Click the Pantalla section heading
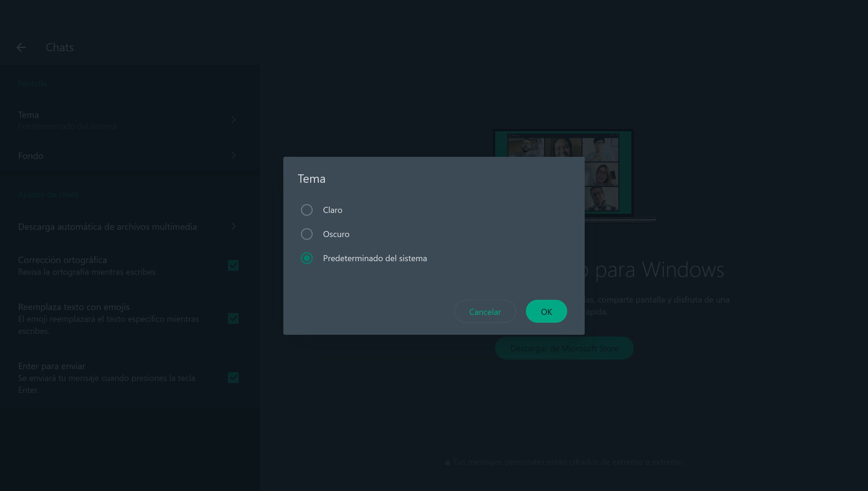 point(32,83)
